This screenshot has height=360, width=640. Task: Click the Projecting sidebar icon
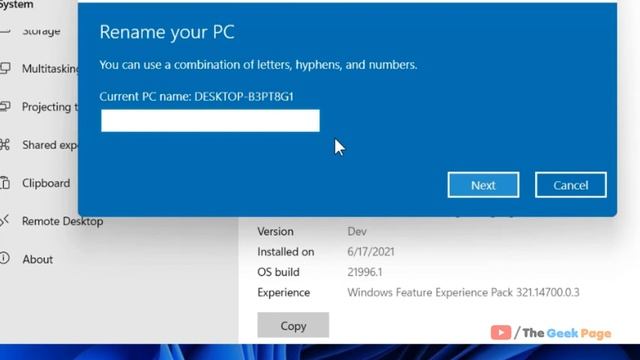[x=5, y=106]
